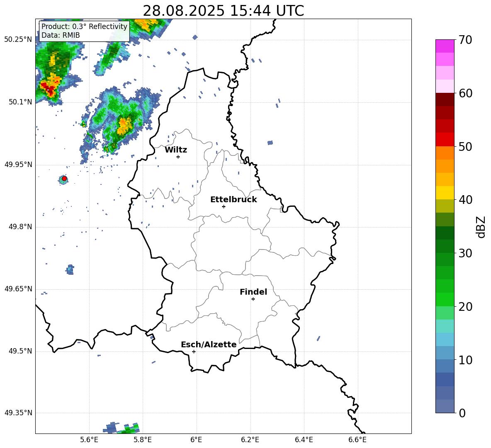The image size is (491, 448).
Task: Pick the turquoise 16-18 dBZ colorbar swatch
Action: (x=445, y=326)
